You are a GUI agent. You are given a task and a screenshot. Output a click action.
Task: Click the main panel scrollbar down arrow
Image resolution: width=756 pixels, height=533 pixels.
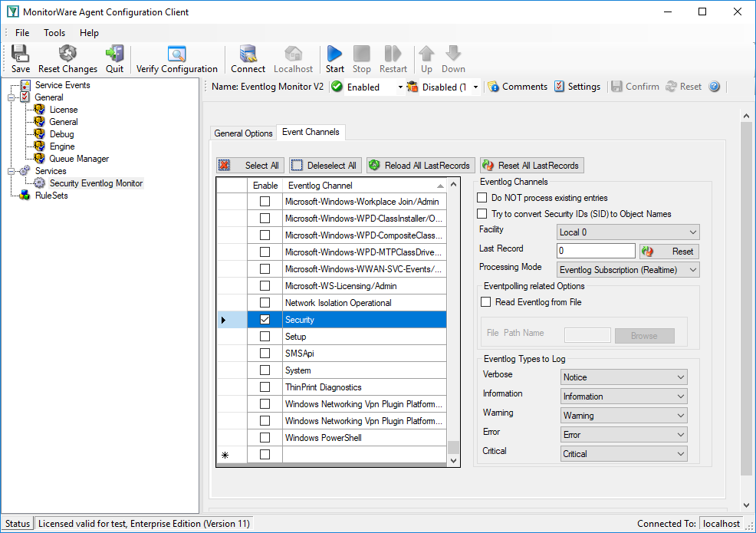tap(746, 505)
